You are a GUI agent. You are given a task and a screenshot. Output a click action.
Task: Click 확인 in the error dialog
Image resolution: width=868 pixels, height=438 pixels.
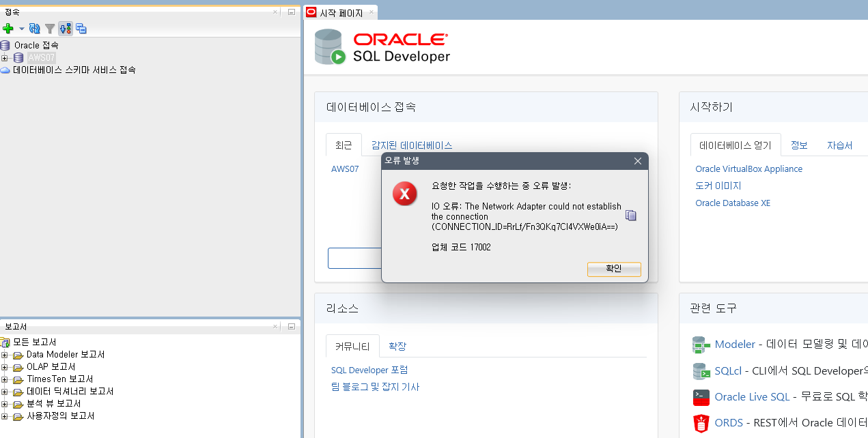pyautogui.click(x=614, y=269)
